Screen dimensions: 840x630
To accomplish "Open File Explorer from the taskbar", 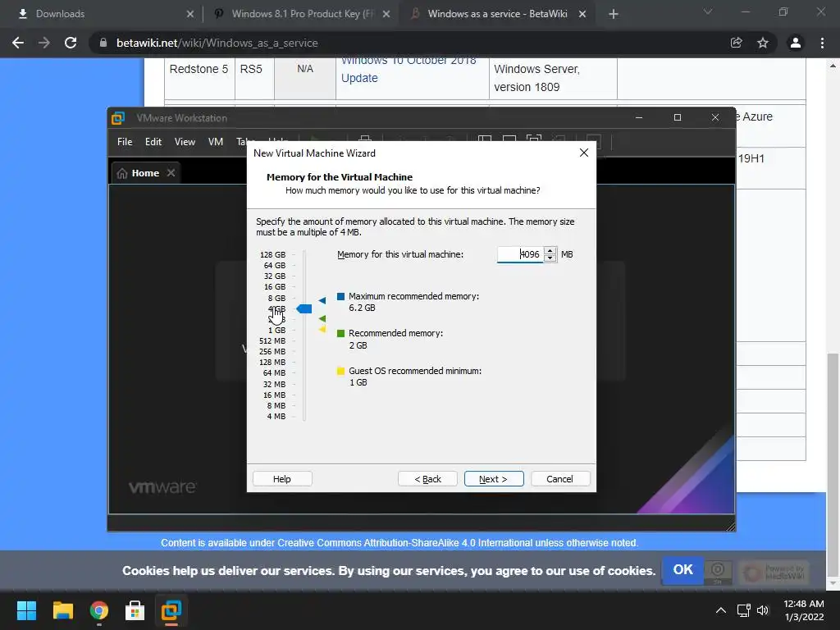I will (x=62, y=610).
